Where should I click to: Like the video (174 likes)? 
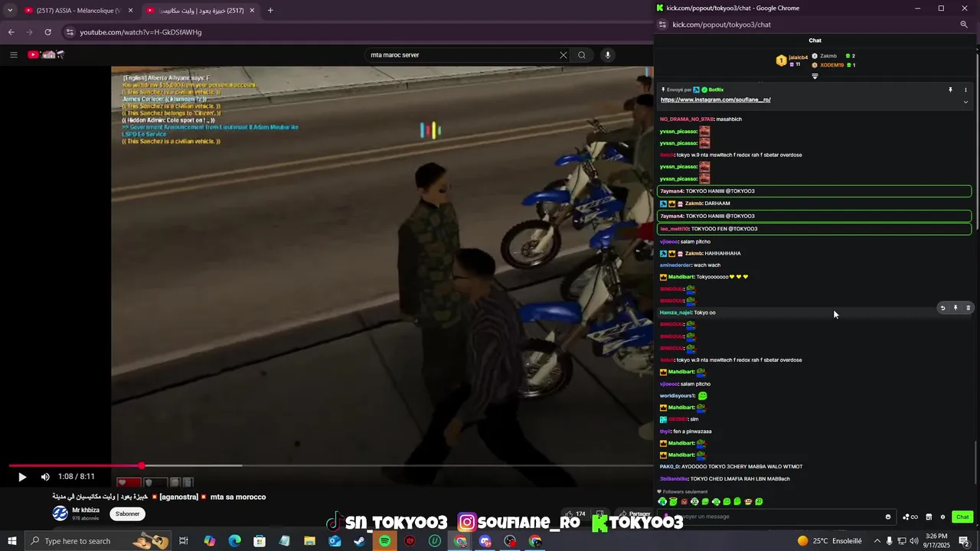tap(576, 514)
